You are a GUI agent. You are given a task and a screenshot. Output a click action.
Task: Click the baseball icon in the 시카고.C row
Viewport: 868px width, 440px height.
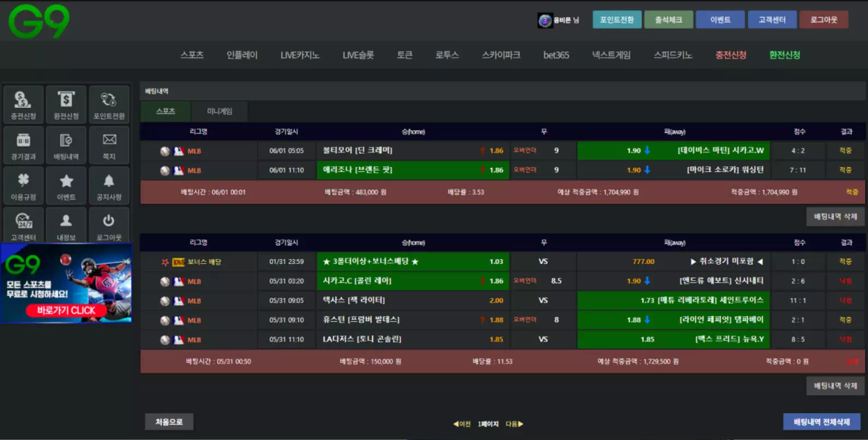[165, 281]
